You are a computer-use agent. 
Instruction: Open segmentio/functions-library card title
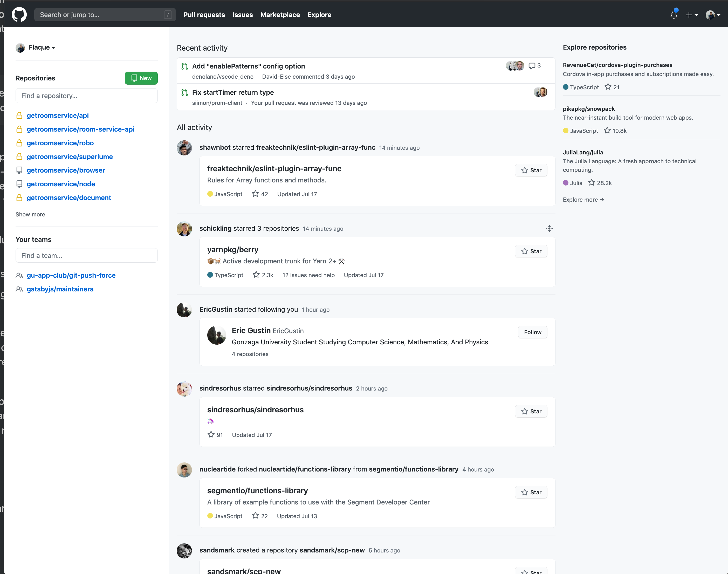pyautogui.click(x=257, y=491)
